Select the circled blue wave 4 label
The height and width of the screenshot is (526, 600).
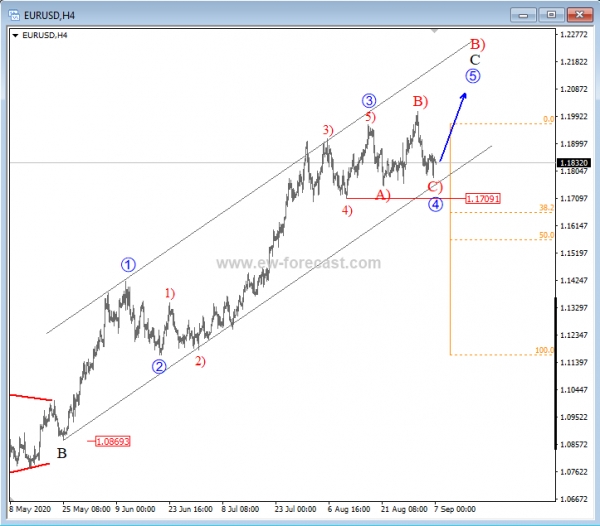coord(435,204)
